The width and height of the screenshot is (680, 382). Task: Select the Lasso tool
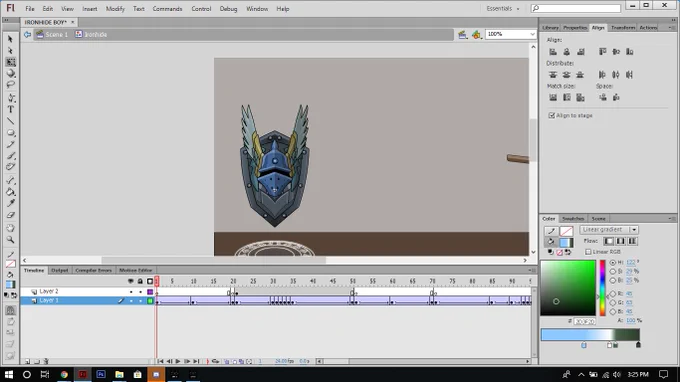pos(10,85)
